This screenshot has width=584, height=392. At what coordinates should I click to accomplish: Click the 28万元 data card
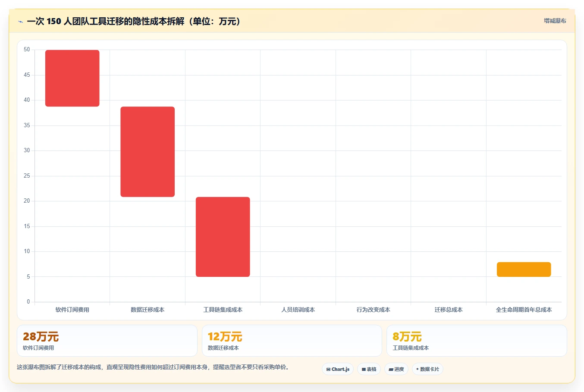click(107, 341)
